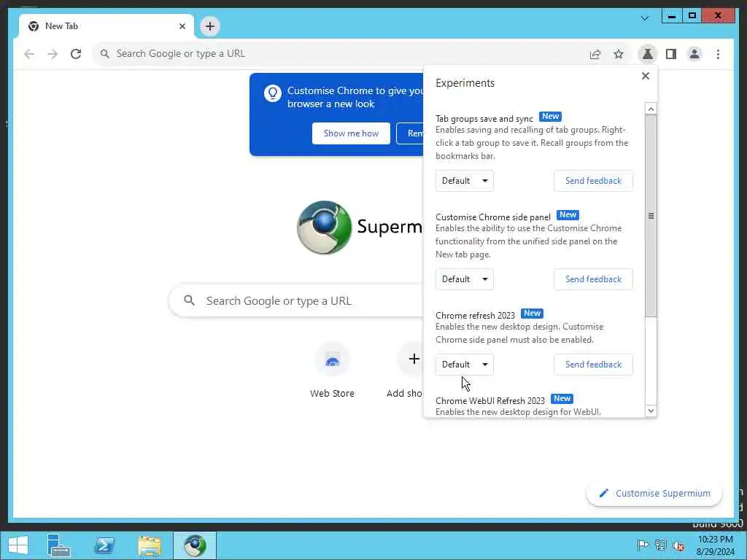Screen dimensions: 747x560
Task: Open the side panel icon
Action: tap(671, 54)
